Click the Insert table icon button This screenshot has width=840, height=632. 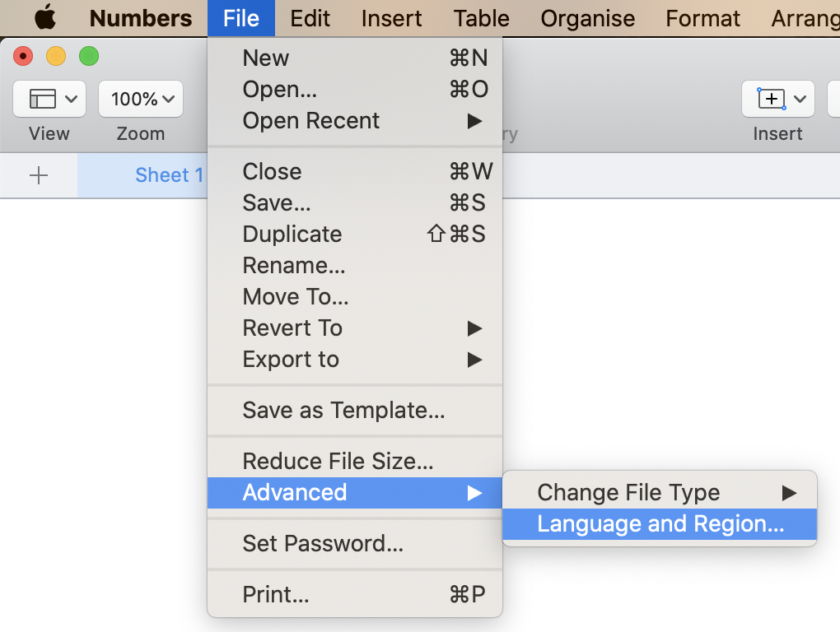pyautogui.click(x=777, y=99)
